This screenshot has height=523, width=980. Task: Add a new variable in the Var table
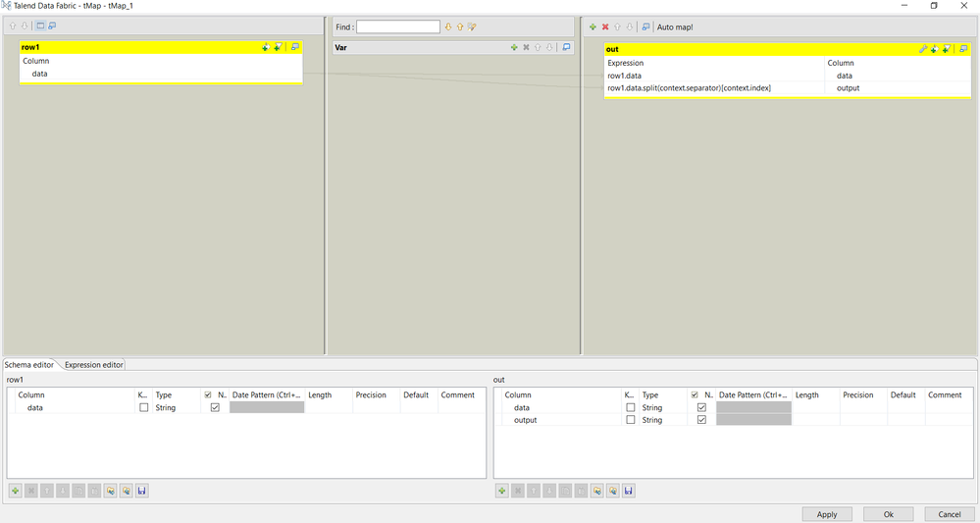[x=514, y=47]
